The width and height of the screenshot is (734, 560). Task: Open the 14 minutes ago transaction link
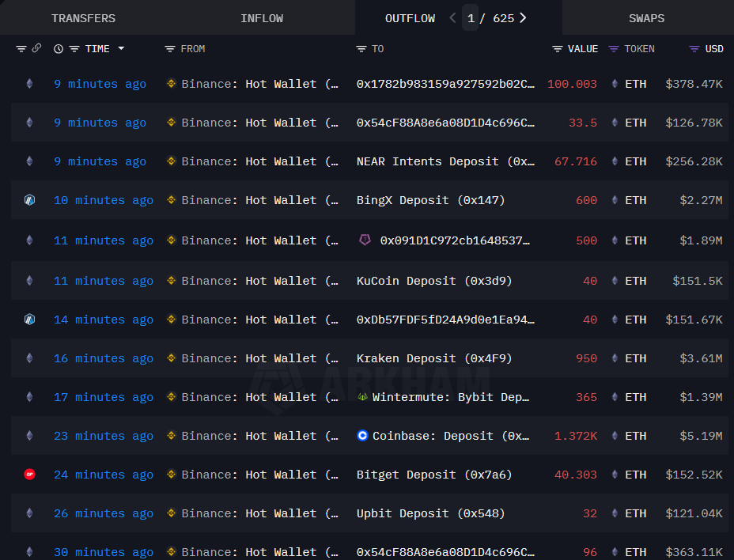tap(104, 320)
